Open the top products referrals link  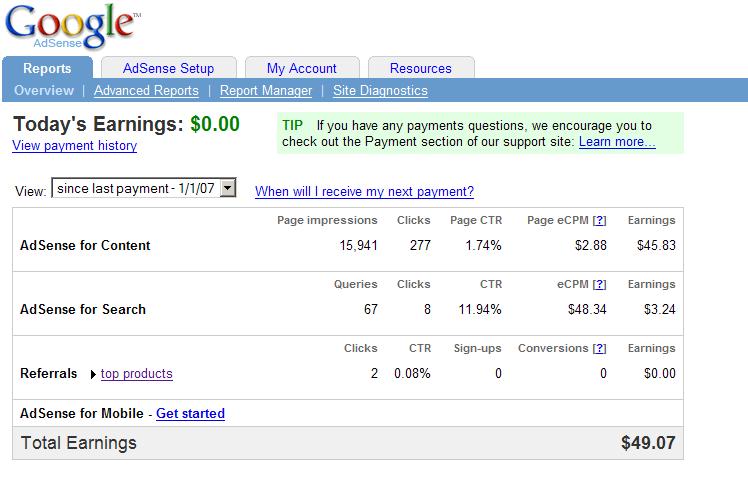click(136, 374)
